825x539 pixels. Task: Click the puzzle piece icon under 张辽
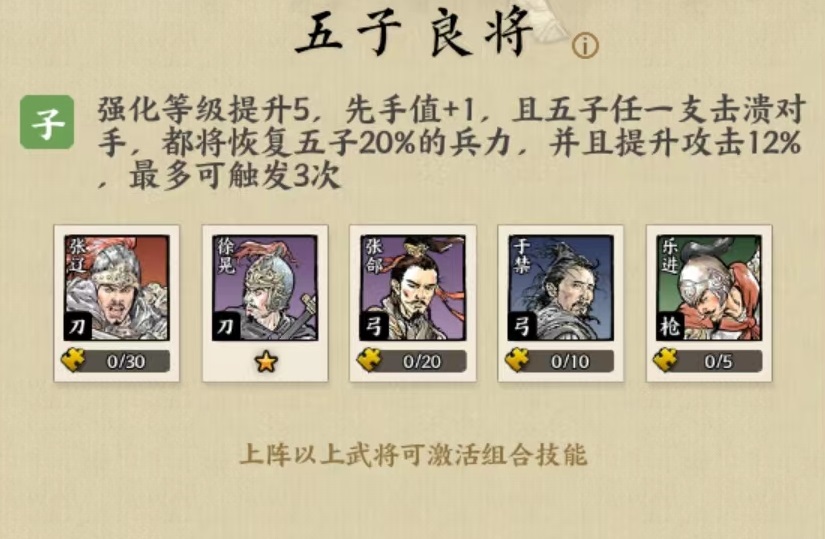[x=73, y=361]
